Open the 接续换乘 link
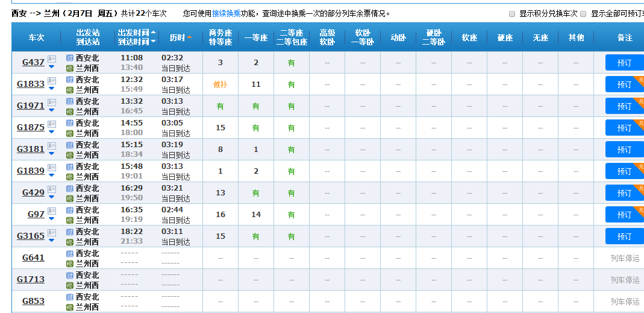 (225, 14)
